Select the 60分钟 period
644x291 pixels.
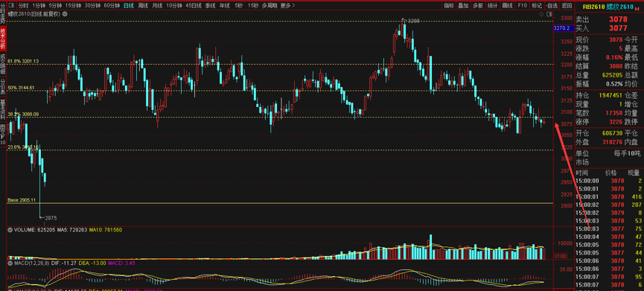click(x=112, y=6)
